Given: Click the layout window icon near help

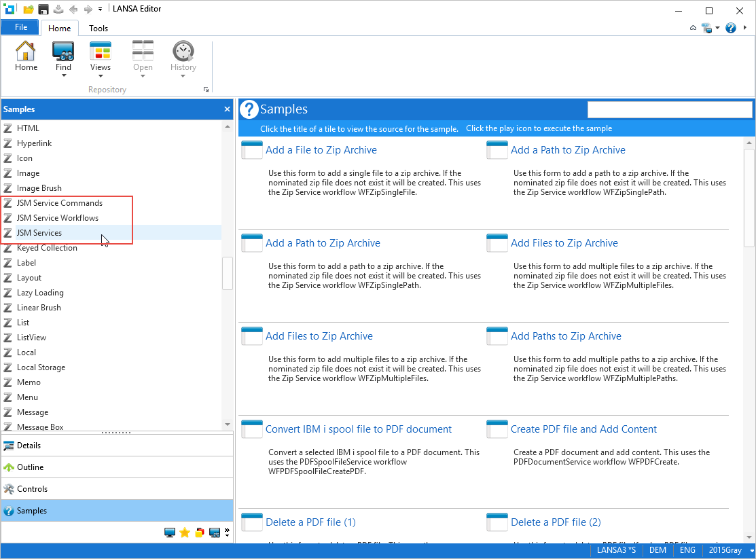Looking at the screenshot, I should (707, 28).
